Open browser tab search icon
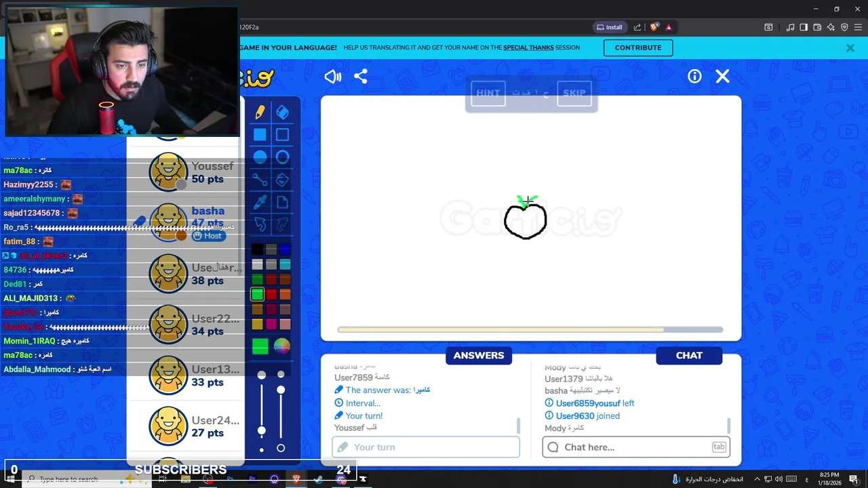Viewport: 868px width, 488px height. coord(768,27)
